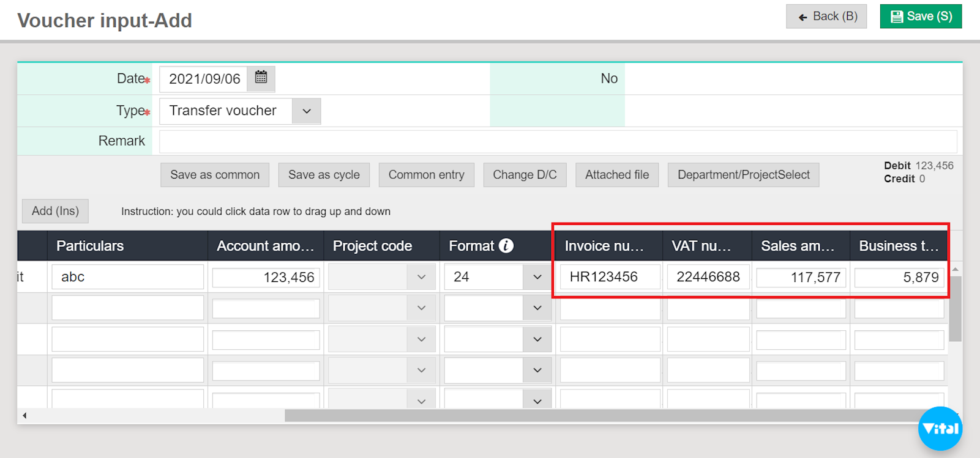The image size is (980, 458).
Task: Open the Format dropdown showing 24
Action: (x=537, y=277)
